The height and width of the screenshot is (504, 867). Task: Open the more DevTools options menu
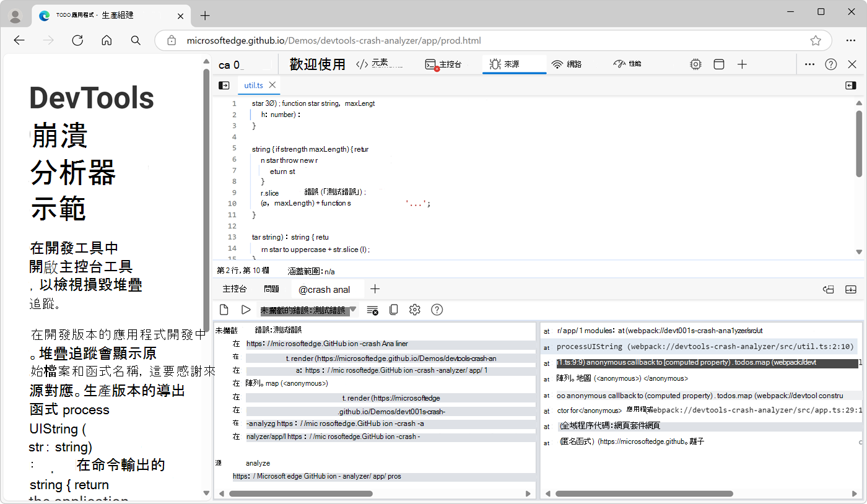tap(809, 64)
